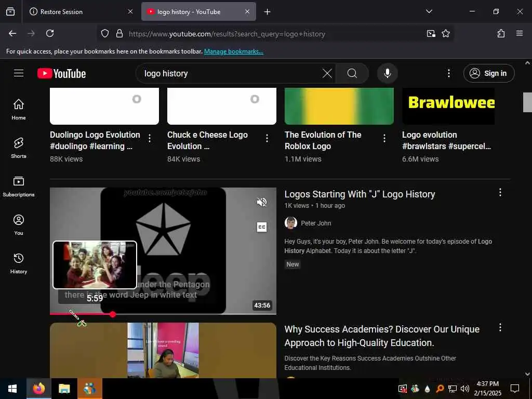
Task: Open a new browser tab
Action: tap(268, 12)
